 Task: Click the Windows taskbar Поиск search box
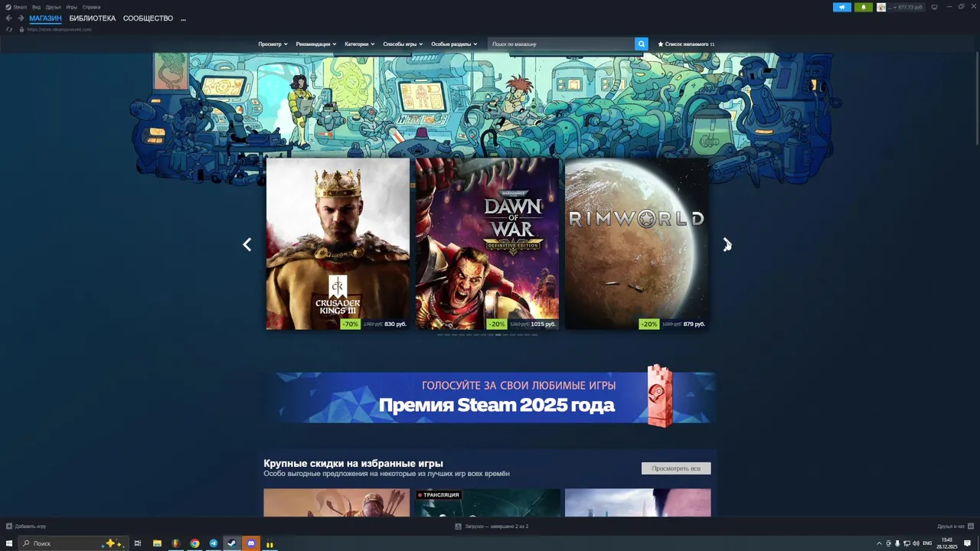click(73, 543)
